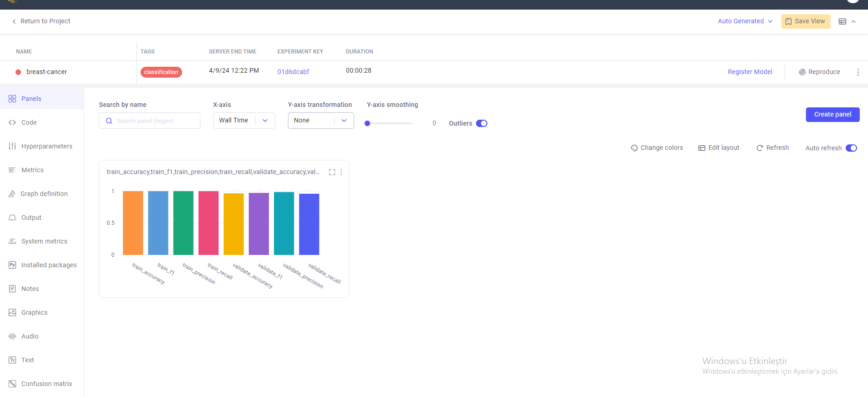Screen dimensions: 868x397
Task: Click the Y-axis smoothing value 0
Action: click(x=434, y=123)
